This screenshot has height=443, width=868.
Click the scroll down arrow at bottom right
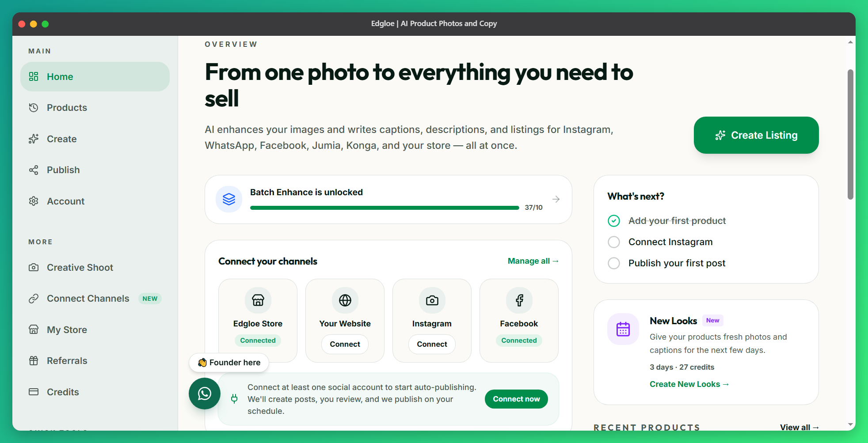(850, 424)
